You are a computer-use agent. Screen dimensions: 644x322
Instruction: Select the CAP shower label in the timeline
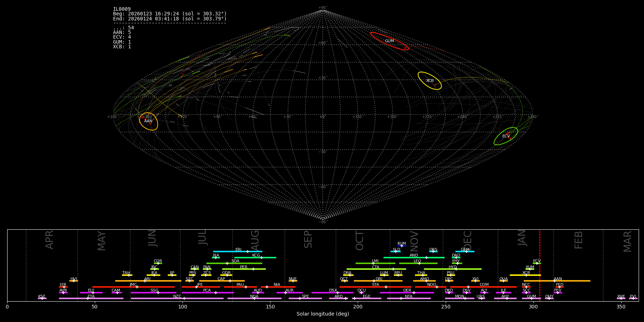pos(221,279)
